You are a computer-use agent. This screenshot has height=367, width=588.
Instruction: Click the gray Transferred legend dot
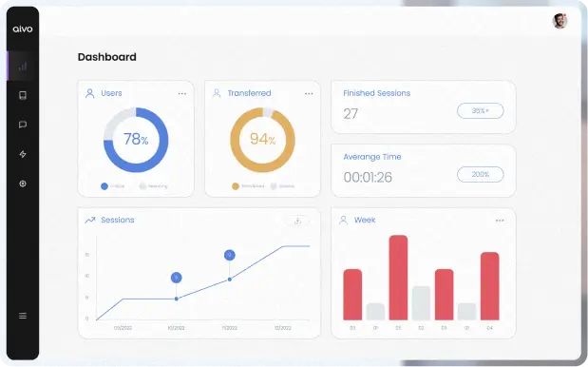click(274, 186)
